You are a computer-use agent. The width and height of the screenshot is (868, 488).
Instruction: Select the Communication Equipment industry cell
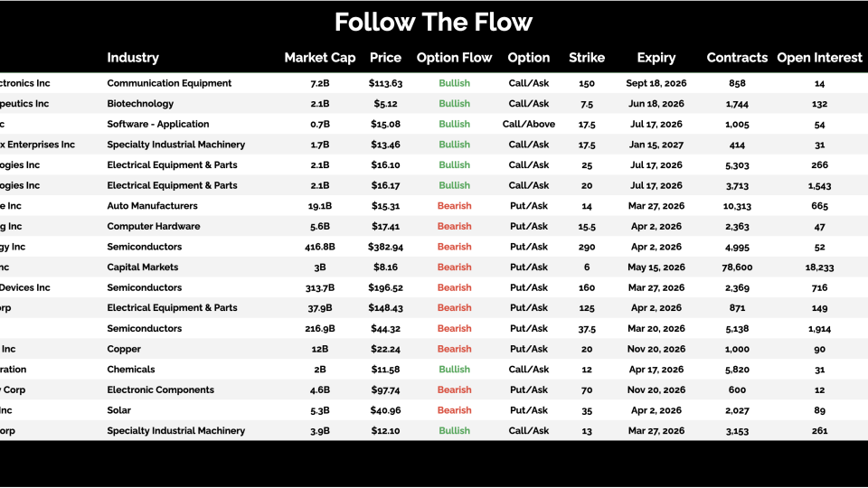click(169, 83)
